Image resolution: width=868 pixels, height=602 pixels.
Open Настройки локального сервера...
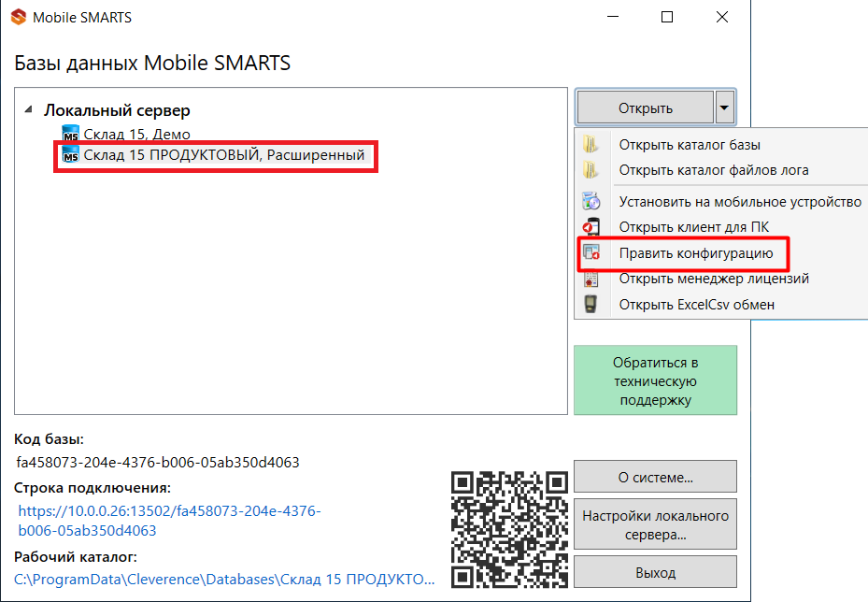[x=655, y=524]
